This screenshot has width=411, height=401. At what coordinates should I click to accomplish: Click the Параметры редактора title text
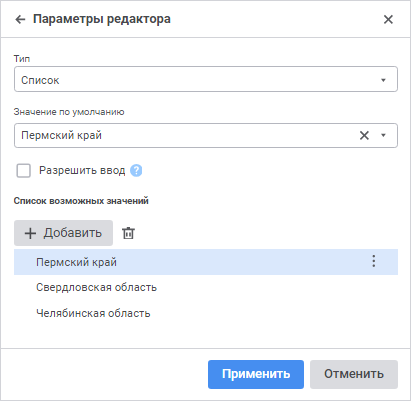102,19
